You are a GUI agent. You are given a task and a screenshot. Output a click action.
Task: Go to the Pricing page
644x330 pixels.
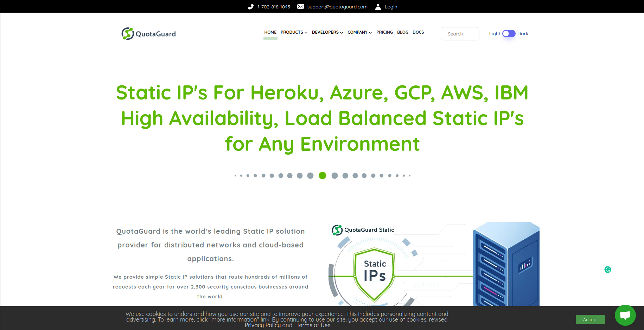click(x=384, y=32)
